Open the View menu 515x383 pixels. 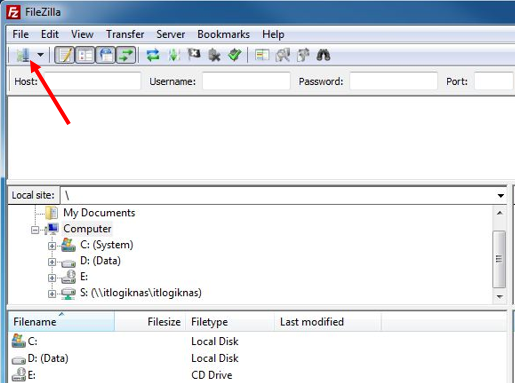click(x=82, y=34)
